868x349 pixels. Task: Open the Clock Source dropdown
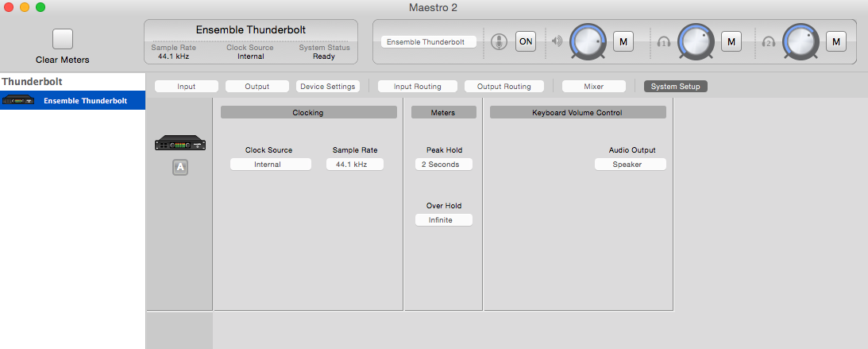271,165
